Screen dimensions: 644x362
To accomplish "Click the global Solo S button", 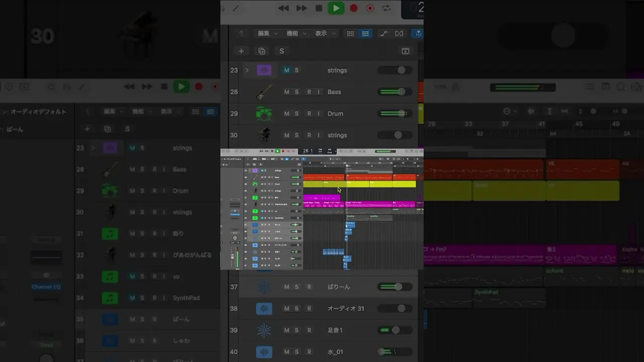I will 282,51.
